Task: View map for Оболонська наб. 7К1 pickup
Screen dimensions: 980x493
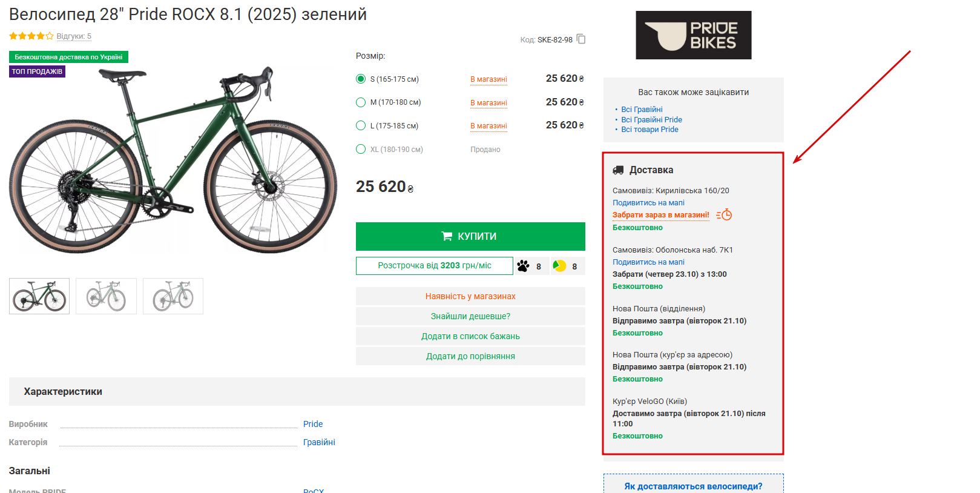Action: coord(648,262)
